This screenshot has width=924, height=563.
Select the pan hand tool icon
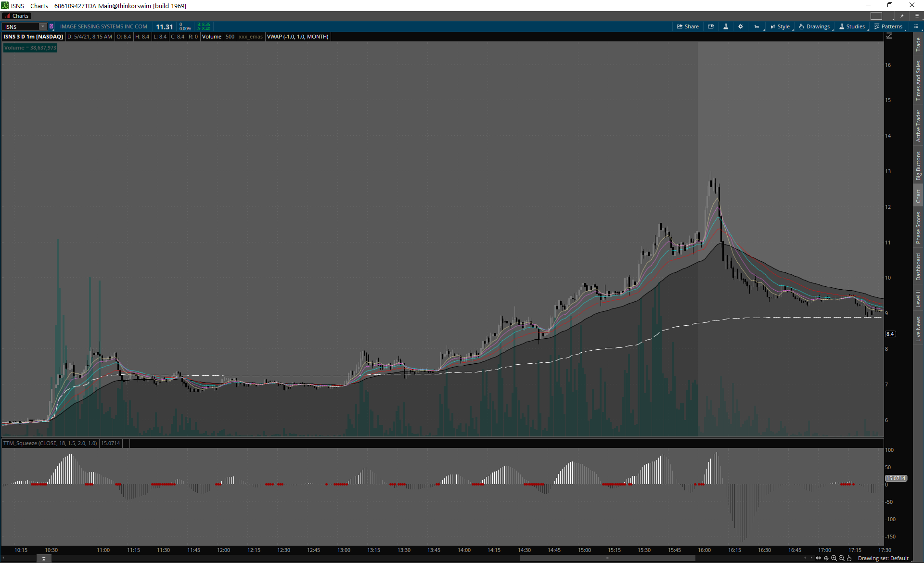click(849, 558)
